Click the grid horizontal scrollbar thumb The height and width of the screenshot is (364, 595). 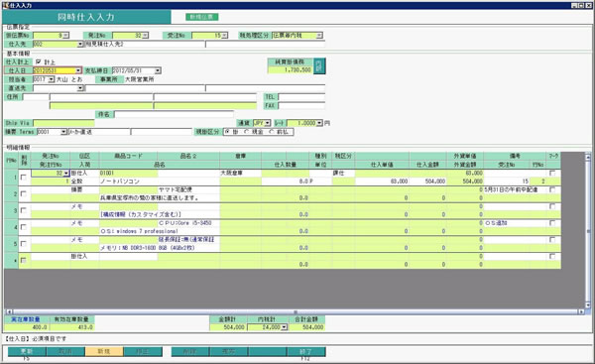pyautogui.click(x=295, y=311)
